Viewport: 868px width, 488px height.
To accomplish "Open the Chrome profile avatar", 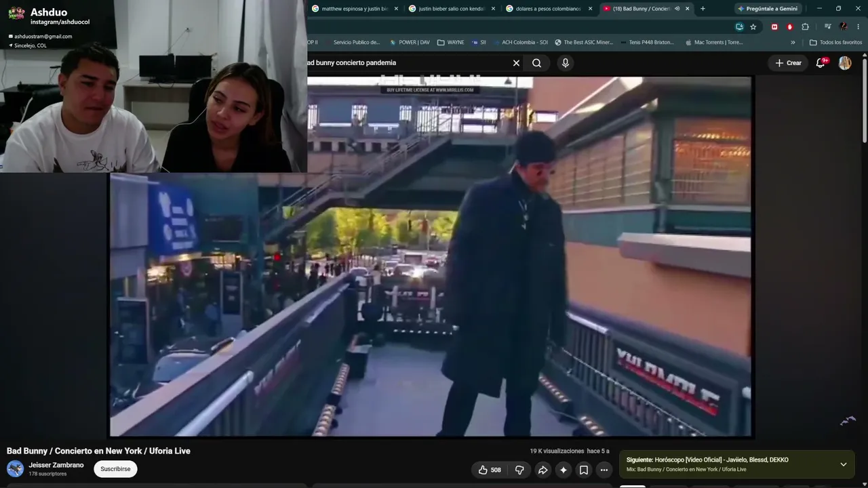I will tap(843, 26).
